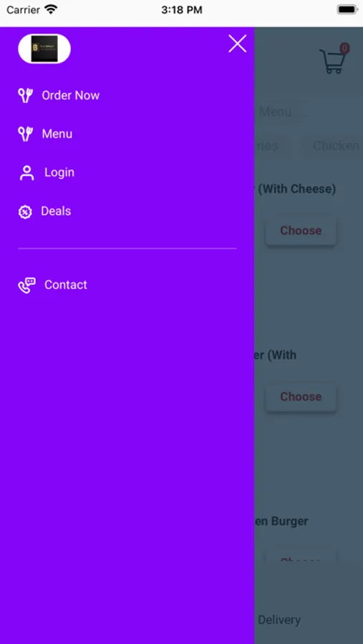Image resolution: width=363 pixels, height=644 pixels.
Task: Tap the discount badge icon beside Deals
Action: point(25,212)
